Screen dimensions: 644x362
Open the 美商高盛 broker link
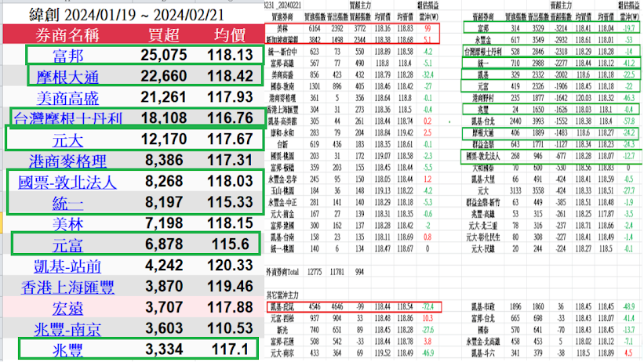point(67,98)
